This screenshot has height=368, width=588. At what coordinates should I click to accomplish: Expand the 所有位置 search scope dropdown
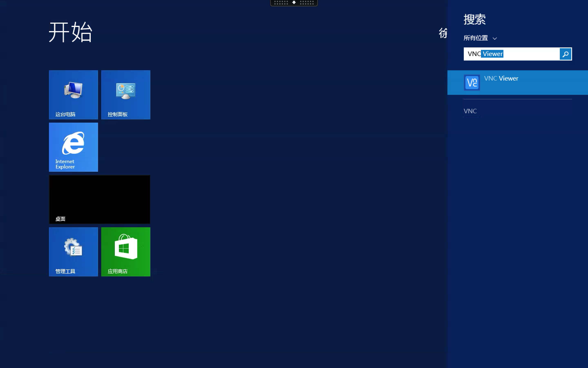476,38
